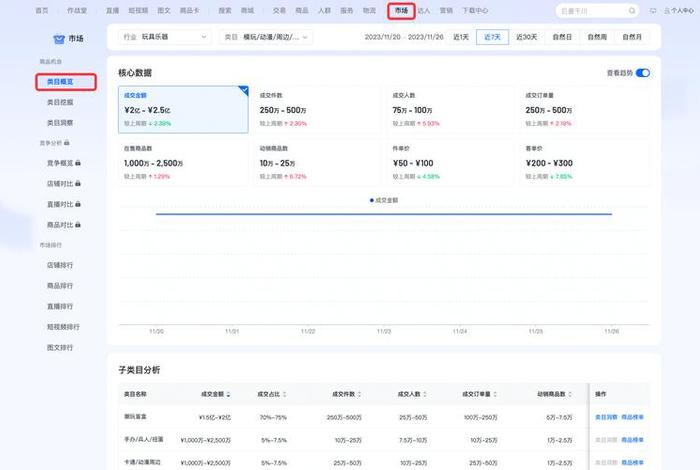Click the 70%~75% cell in the 潮玩盲盒 row
This screenshot has width=700, height=470.
click(273, 418)
